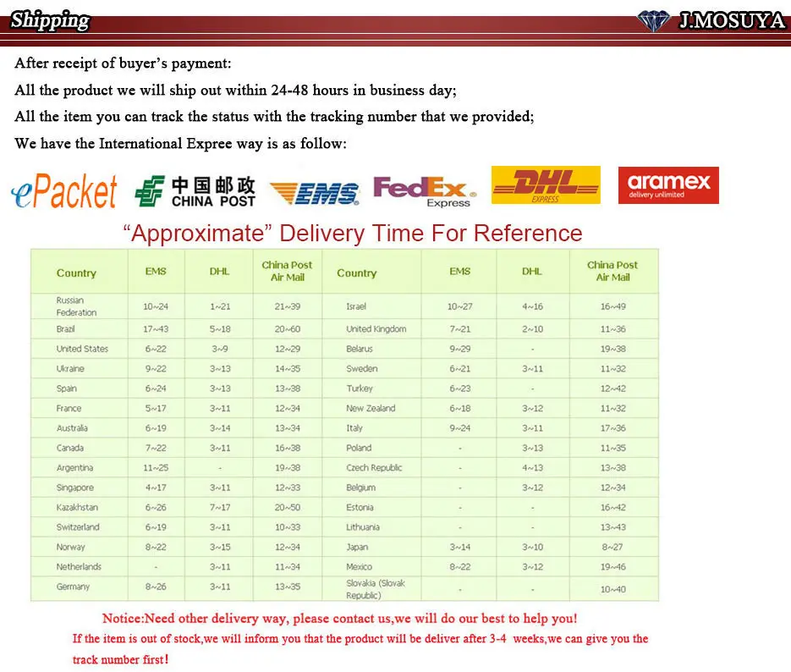Click Brazil's Air Mail value 20~60

tap(287, 329)
